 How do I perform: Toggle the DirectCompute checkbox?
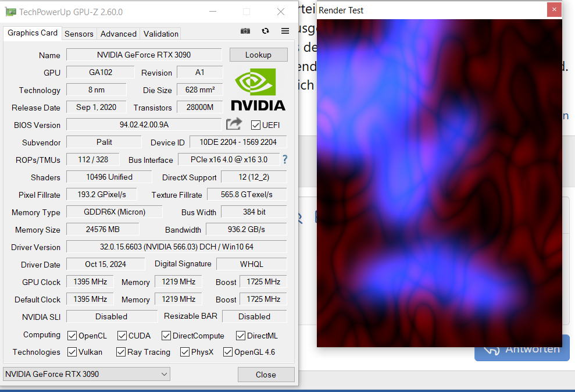166,336
